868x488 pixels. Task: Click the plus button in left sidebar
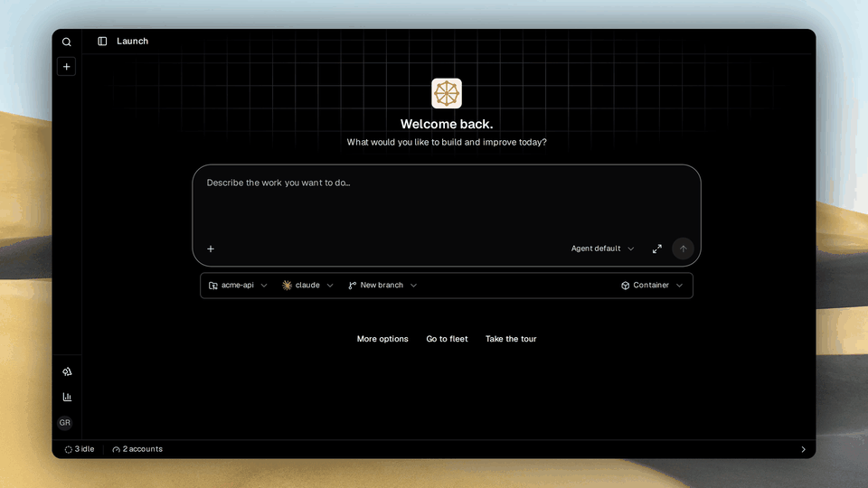point(66,67)
